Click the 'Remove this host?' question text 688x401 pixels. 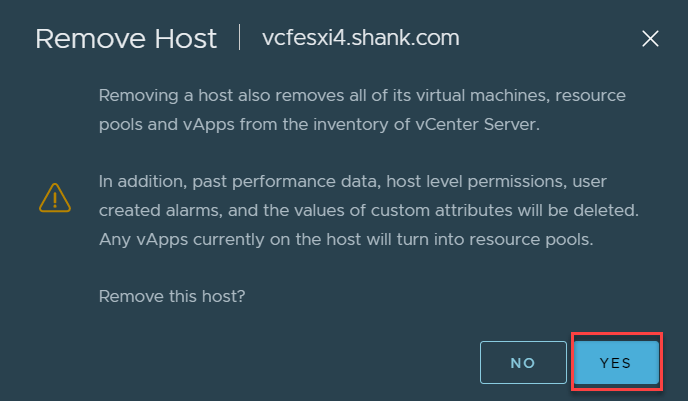coord(172,296)
